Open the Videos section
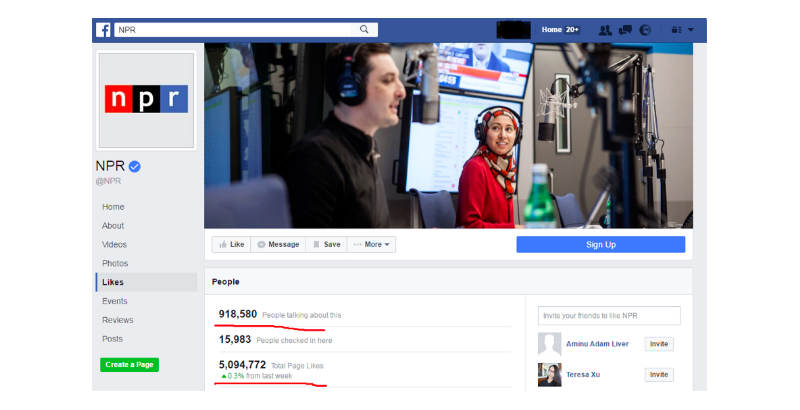Viewport: 800px width, 410px height. click(x=114, y=245)
